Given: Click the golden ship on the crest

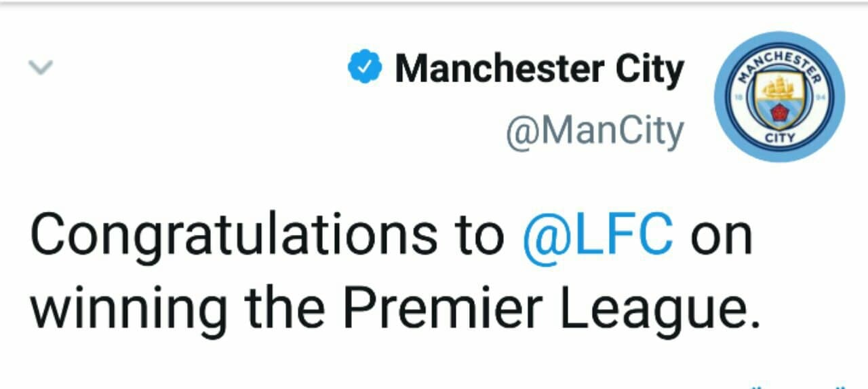Looking at the screenshot, I should 779,86.
